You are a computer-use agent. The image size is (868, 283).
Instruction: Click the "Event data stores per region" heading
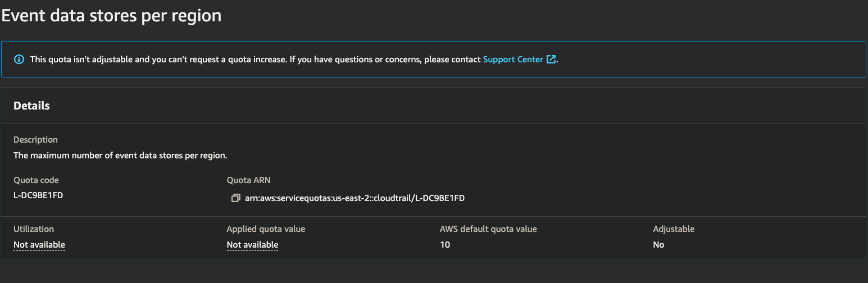tap(111, 16)
